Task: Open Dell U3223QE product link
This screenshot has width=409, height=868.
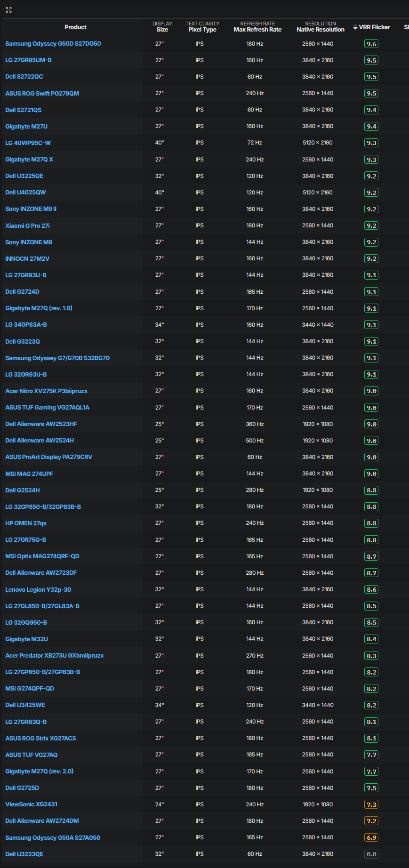Action: click(24, 854)
